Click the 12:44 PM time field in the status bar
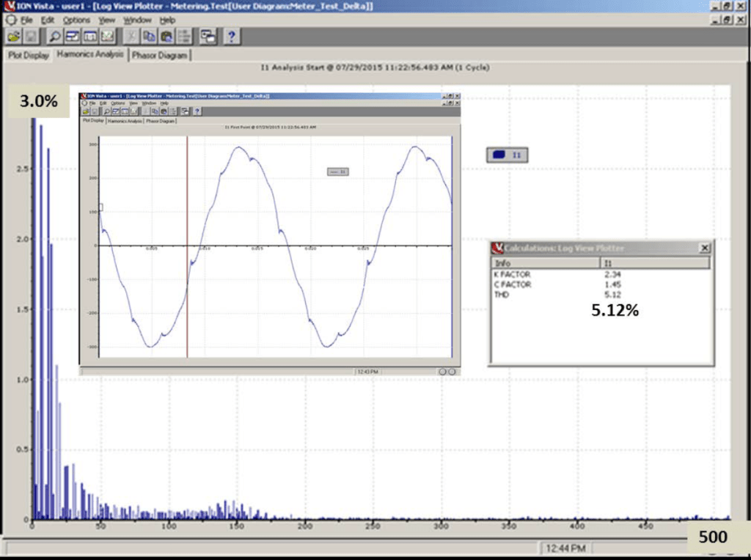Screen dimensions: 751x560 click(x=565, y=547)
